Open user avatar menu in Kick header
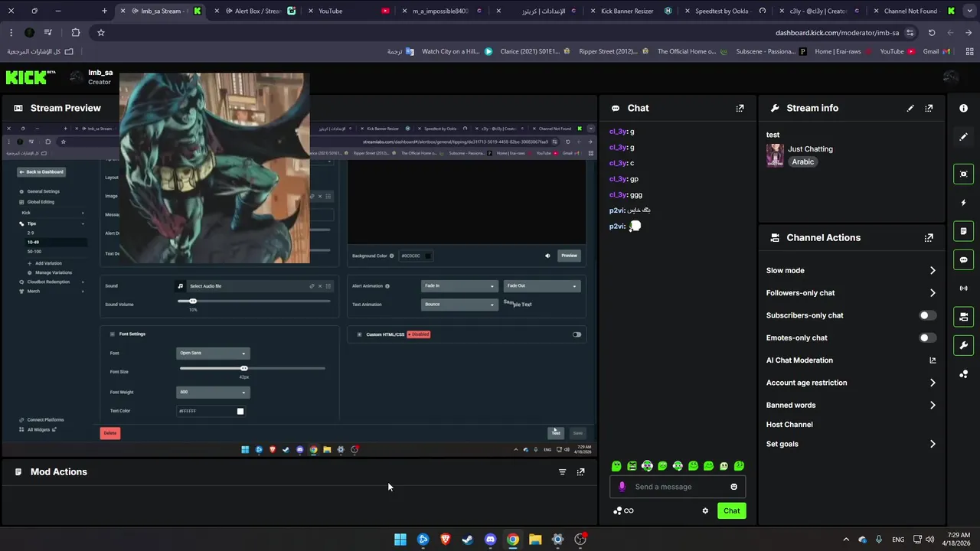This screenshot has width=980, height=551. [x=951, y=77]
